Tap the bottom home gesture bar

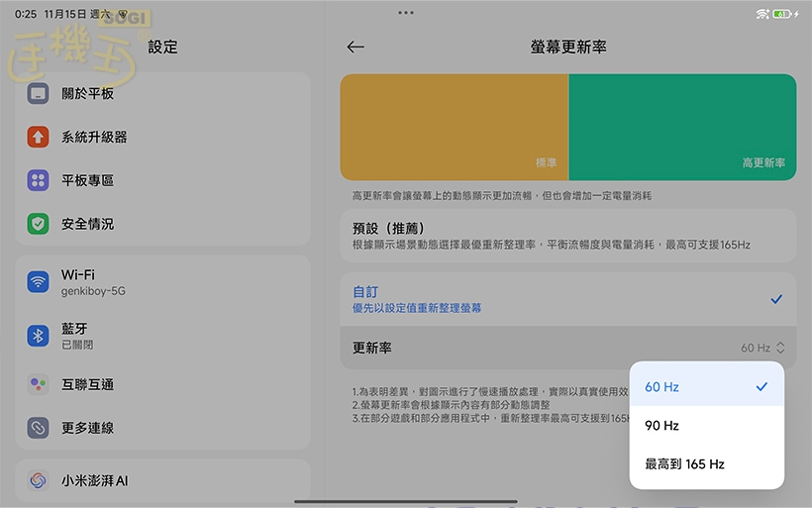(x=405, y=501)
